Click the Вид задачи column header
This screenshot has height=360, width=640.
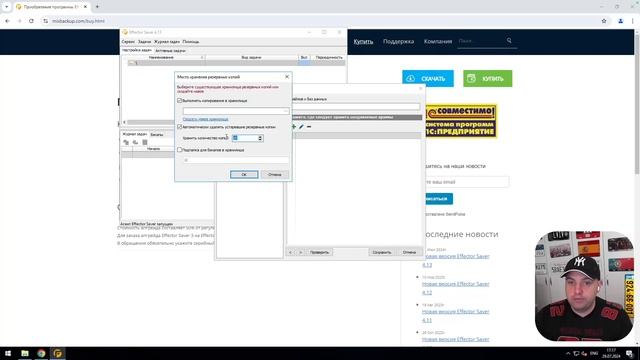coord(251,58)
